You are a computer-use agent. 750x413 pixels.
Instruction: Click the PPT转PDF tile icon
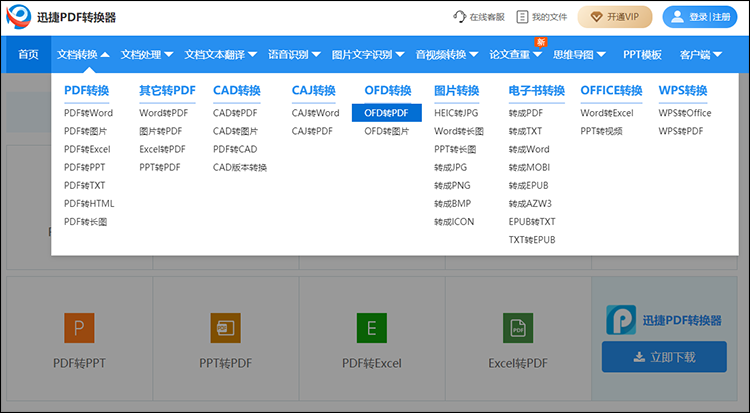(x=225, y=328)
